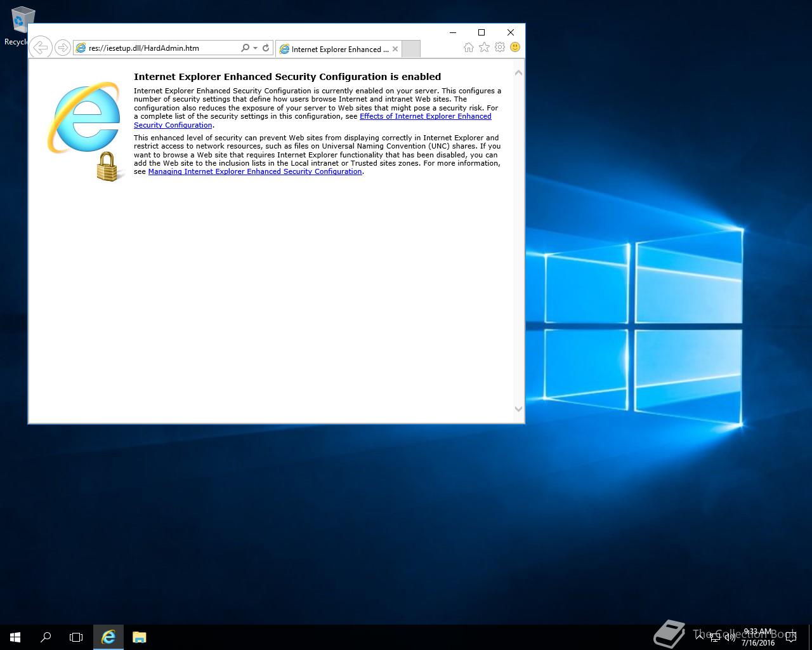Image resolution: width=812 pixels, height=650 pixels.
Task: Refresh the current page
Action: (x=266, y=48)
